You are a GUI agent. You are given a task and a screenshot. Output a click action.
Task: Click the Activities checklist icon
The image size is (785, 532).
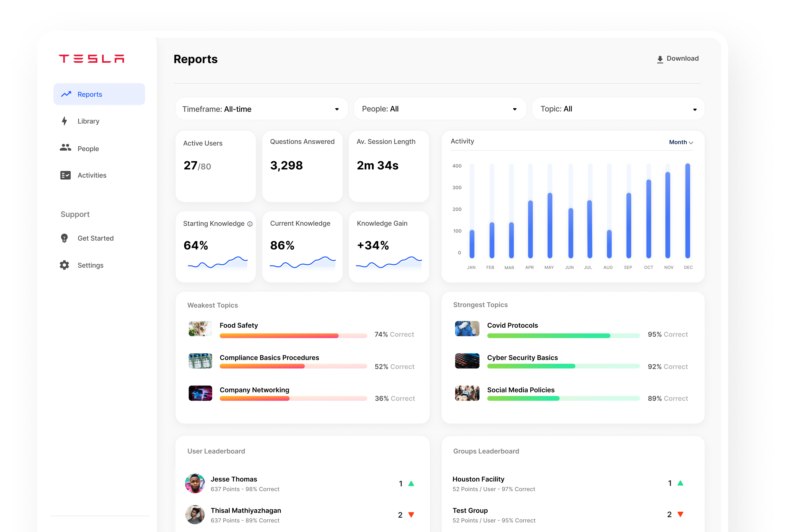[65, 175]
